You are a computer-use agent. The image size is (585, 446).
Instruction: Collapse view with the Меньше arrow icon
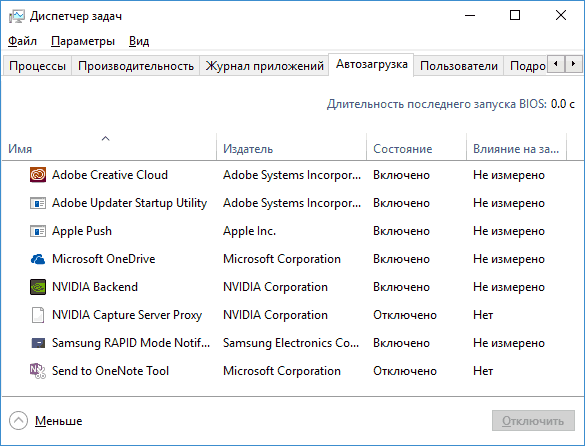click(18, 421)
